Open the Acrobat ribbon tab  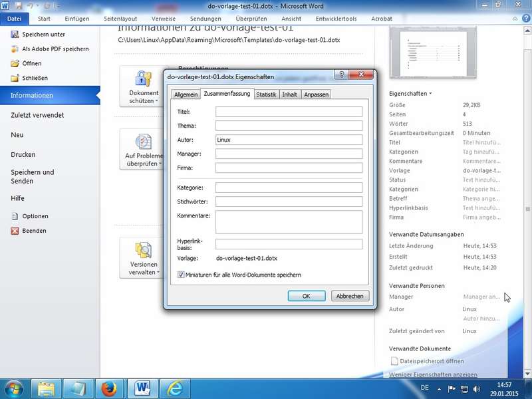(381, 19)
